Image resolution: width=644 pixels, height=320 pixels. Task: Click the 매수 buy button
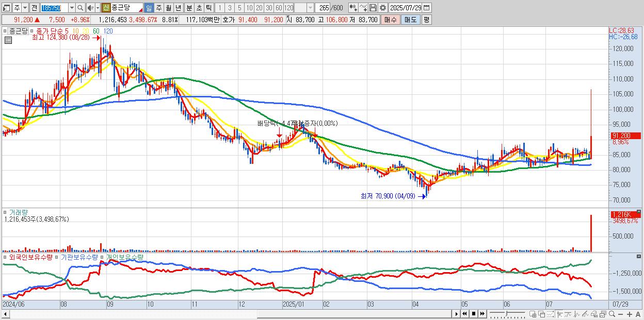pyautogui.click(x=391, y=20)
